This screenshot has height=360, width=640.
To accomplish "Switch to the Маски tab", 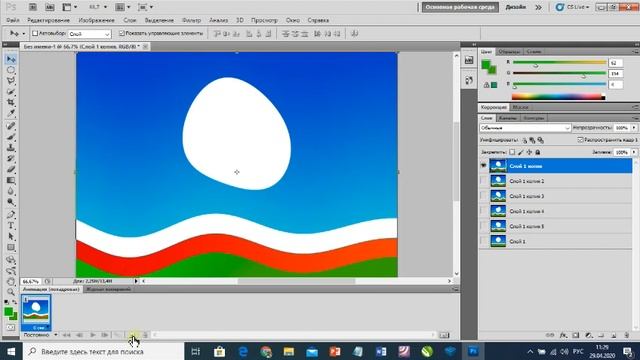I will coord(520,107).
